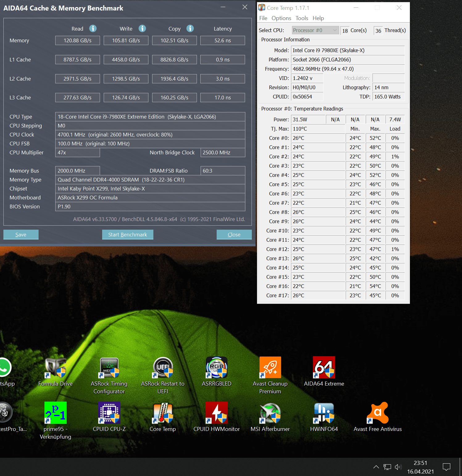
Task: Click the VID value 1.2402 v
Action: [x=307, y=78]
